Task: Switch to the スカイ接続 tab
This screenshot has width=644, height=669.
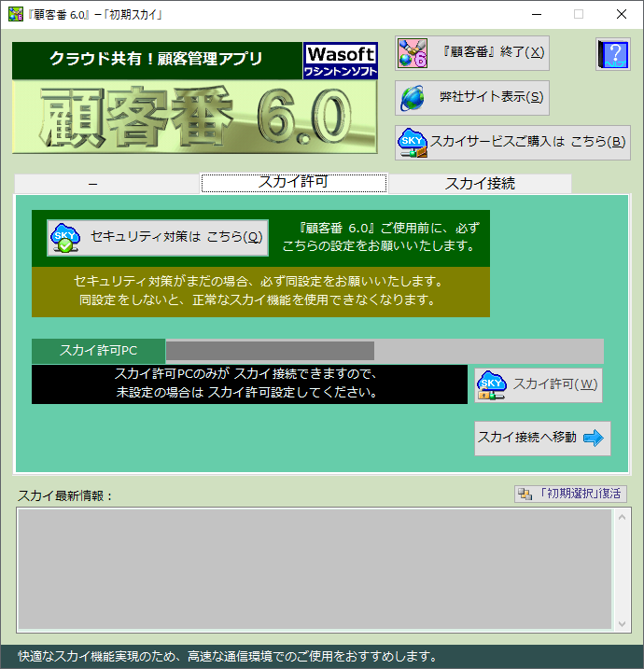Action: point(480,184)
